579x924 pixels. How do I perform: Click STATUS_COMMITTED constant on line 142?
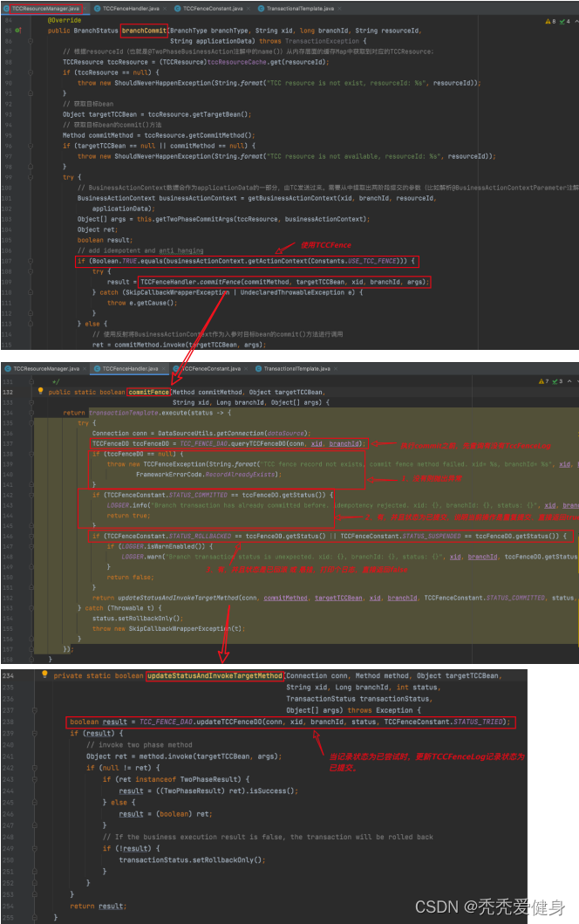[x=198, y=495]
